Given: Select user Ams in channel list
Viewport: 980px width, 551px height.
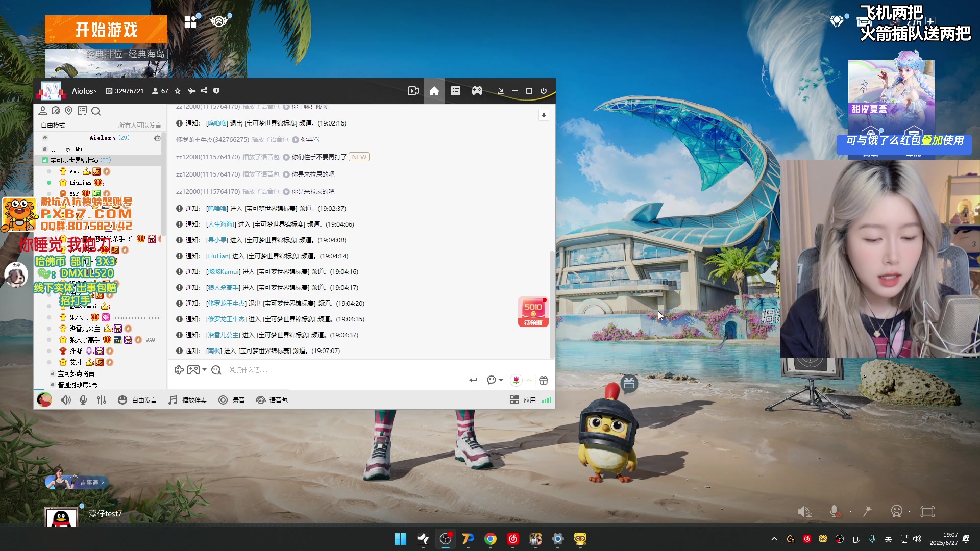Looking at the screenshot, I should pyautogui.click(x=75, y=171).
